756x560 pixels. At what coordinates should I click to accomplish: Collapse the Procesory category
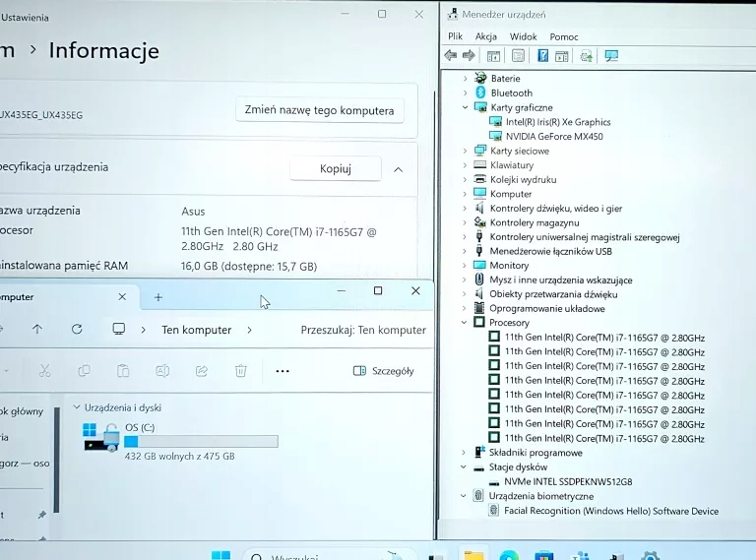point(464,323)
